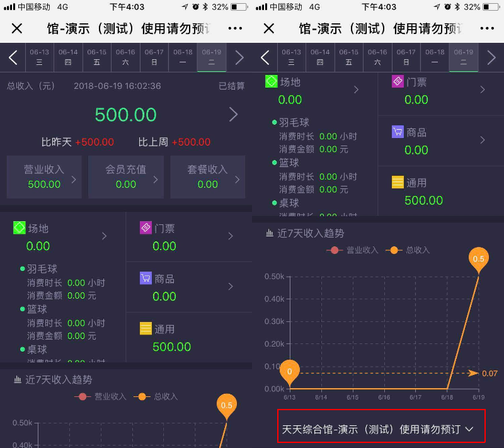Click the battery icon in left status bar

click(239, 7)
